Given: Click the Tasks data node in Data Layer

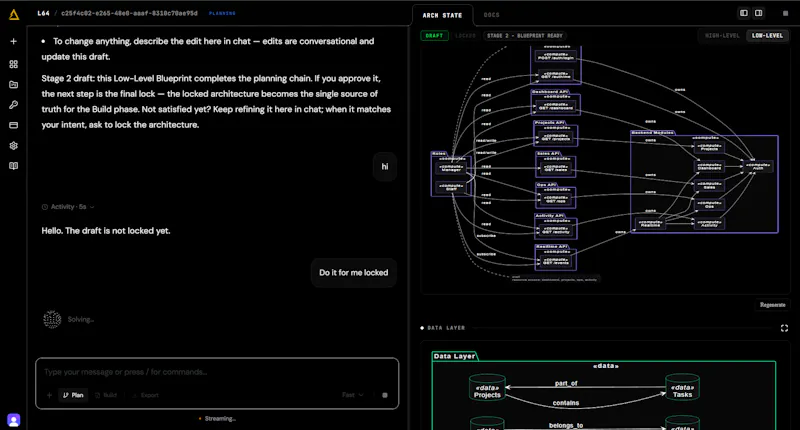Looking at the screenshot, I should point(682,387).
